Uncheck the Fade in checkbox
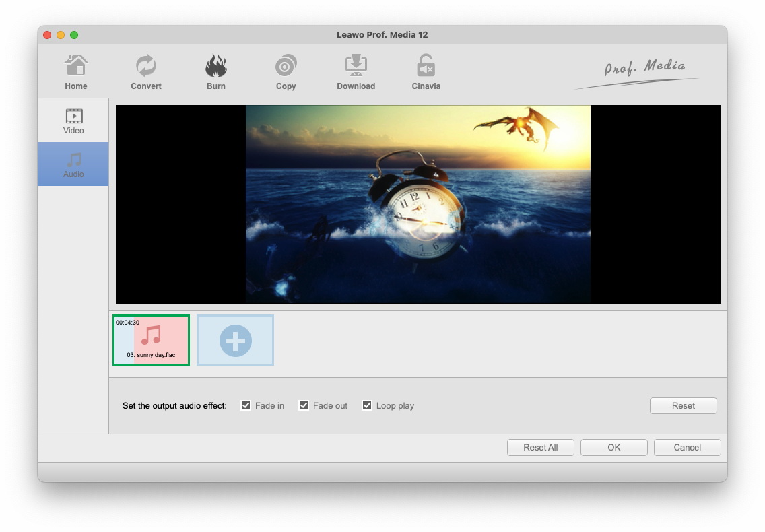 [246, 405]
